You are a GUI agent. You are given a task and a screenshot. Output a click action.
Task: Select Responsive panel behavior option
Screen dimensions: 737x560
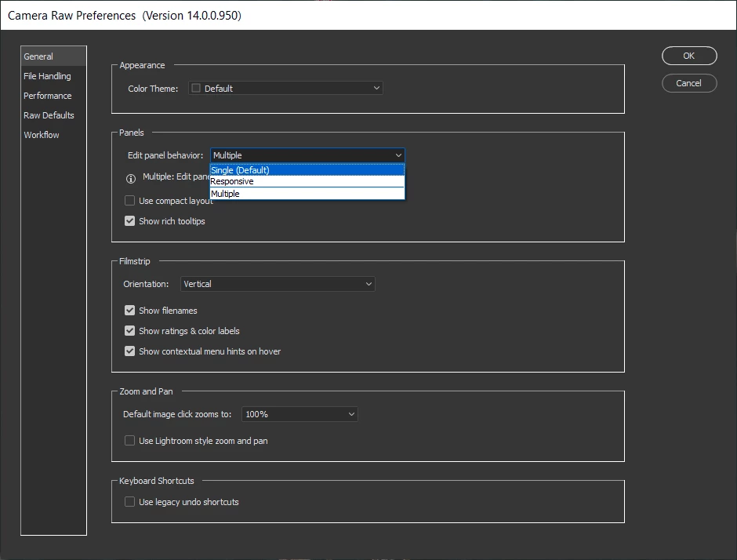[307, 181]
